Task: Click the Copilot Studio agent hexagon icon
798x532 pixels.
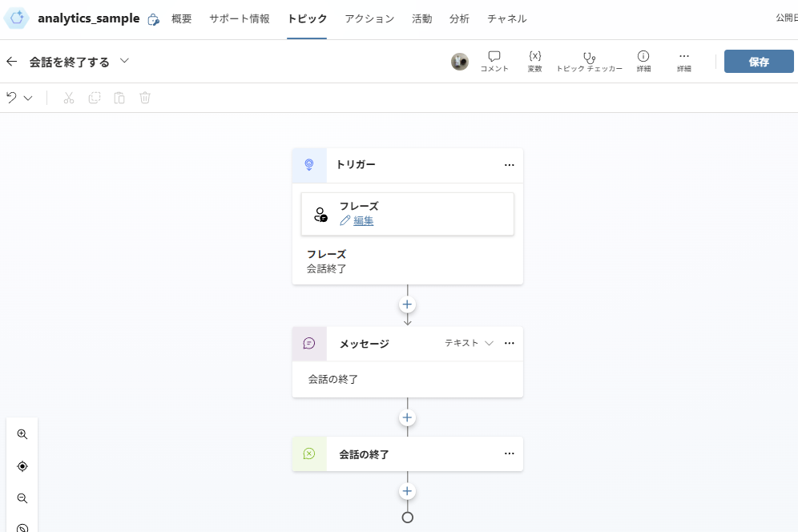Action: click(16, 18)
